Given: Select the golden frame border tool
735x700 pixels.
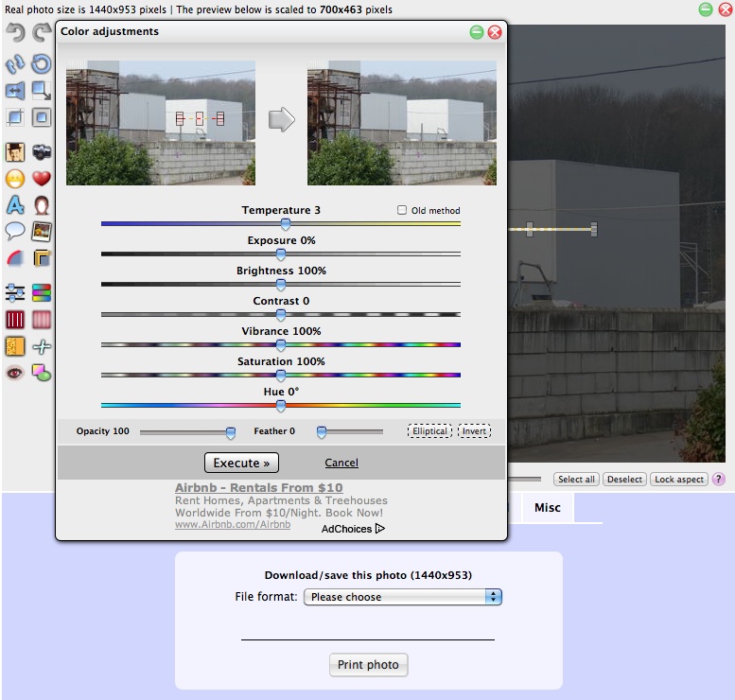Looking at the screenshot, I should point(42,258).
